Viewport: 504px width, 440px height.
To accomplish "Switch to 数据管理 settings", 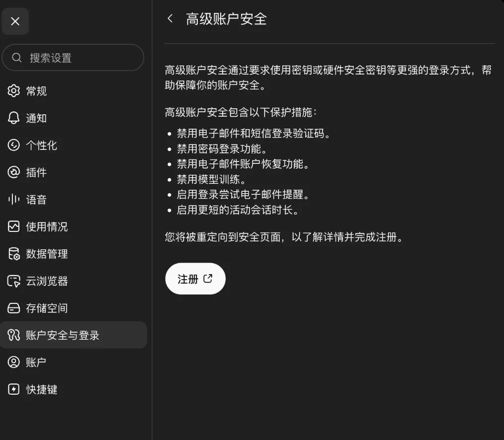I will 74,254.
